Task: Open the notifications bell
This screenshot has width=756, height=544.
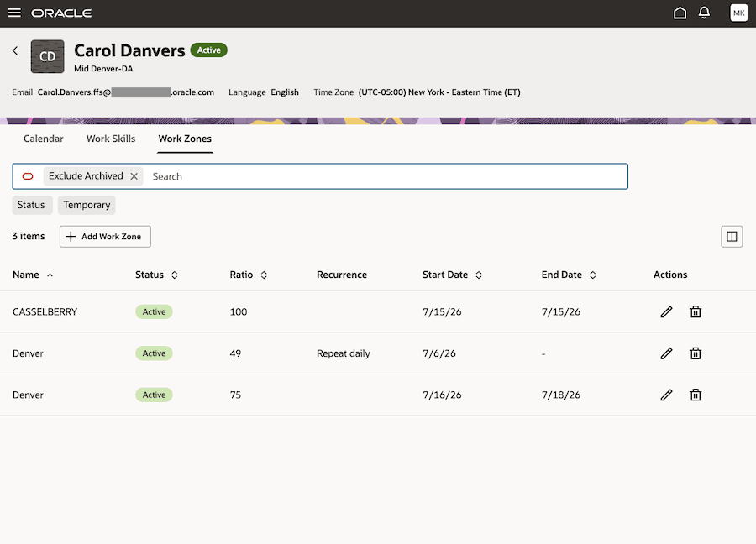Action: click(x=704, y=13)
